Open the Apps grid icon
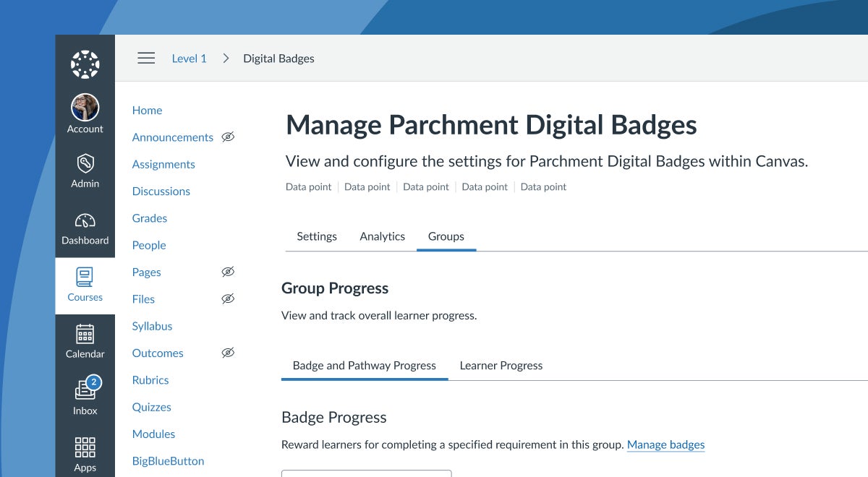 (x=85, y=447)
